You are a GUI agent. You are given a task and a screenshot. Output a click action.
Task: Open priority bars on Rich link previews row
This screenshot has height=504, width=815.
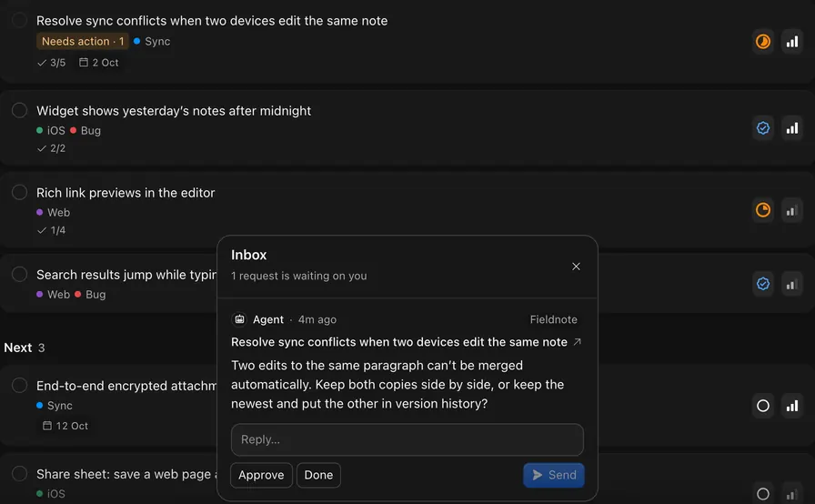[791, 210]
